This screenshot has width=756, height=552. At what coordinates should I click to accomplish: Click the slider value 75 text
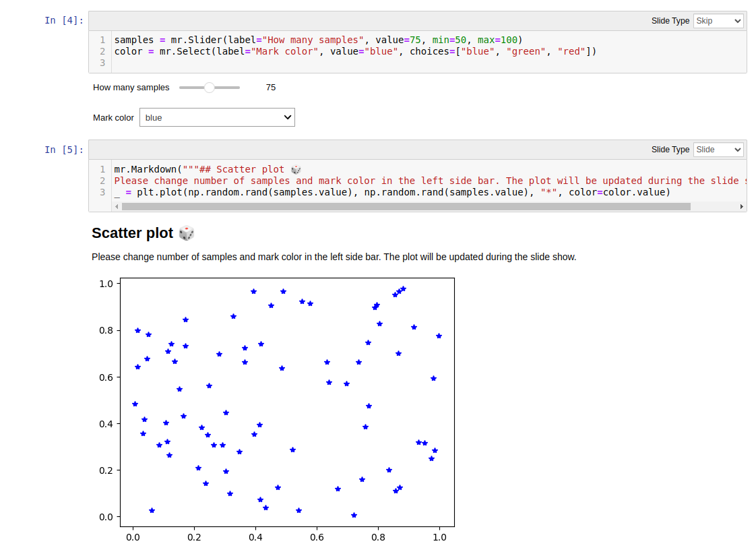tap(271, 87)
